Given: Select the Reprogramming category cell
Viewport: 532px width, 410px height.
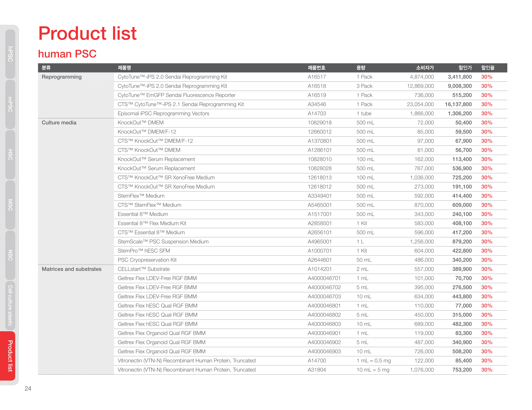Looking at the screenshot, I should (x=62, y=77).
